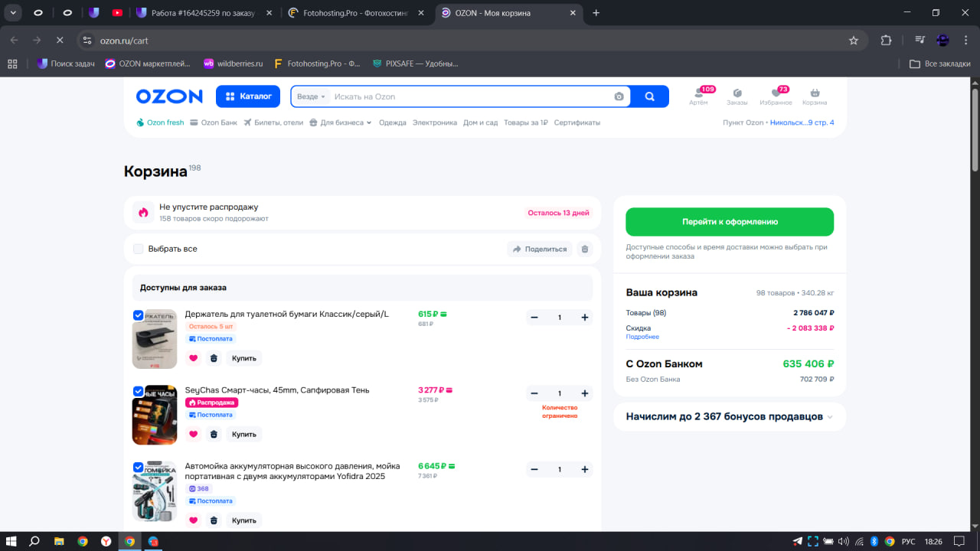Screen dimensions: 980x551
Task: Open the Электроника category link
Action: (434, 122)
